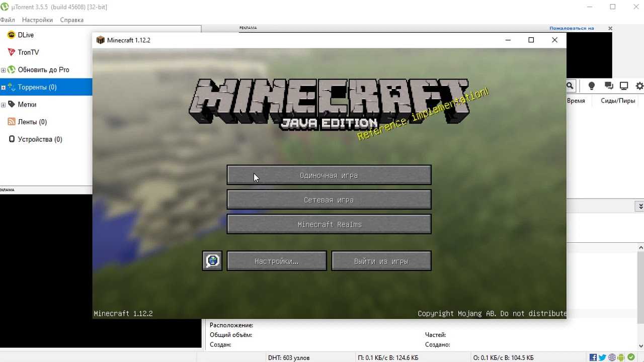Click the Общий объём: label in details
Image resolution: width=644 pixels, height=362 pixels.
(x=231, y=335)
